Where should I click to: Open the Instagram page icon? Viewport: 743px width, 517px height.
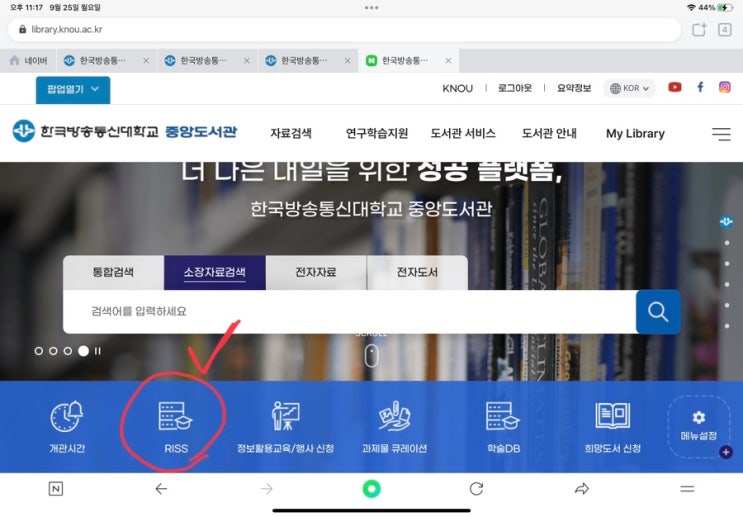725,87
